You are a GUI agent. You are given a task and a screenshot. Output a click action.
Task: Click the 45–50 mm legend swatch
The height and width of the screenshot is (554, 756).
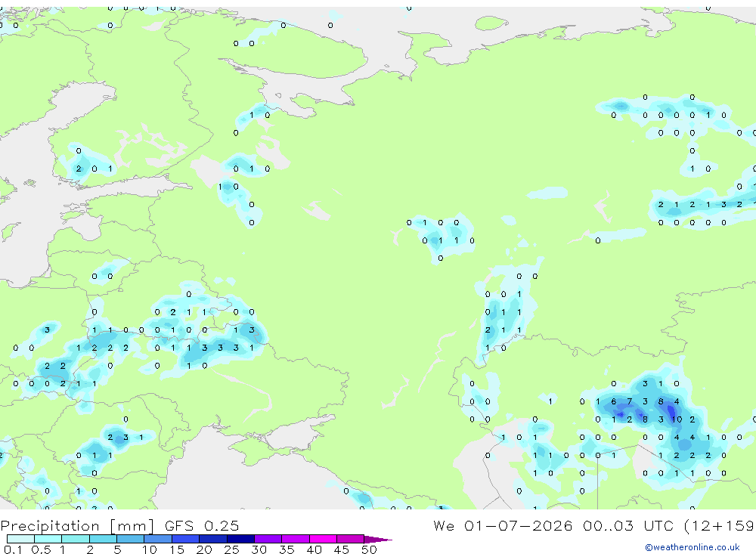point(351,539)
